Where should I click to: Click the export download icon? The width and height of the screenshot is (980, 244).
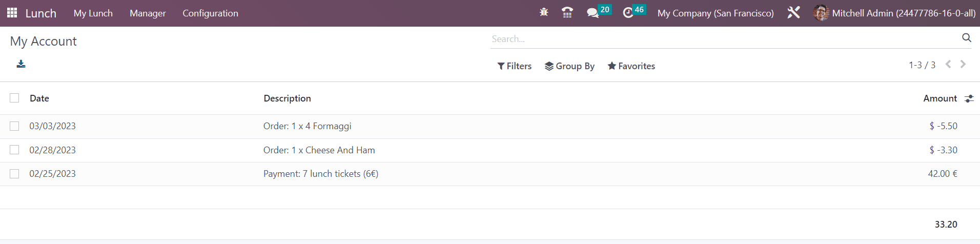click(21, 64)
